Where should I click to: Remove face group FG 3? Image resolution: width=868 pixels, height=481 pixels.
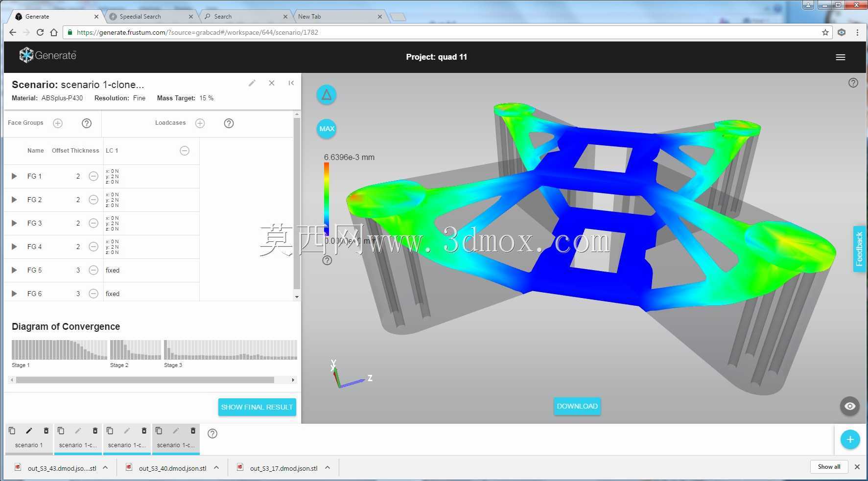point(94,223)
